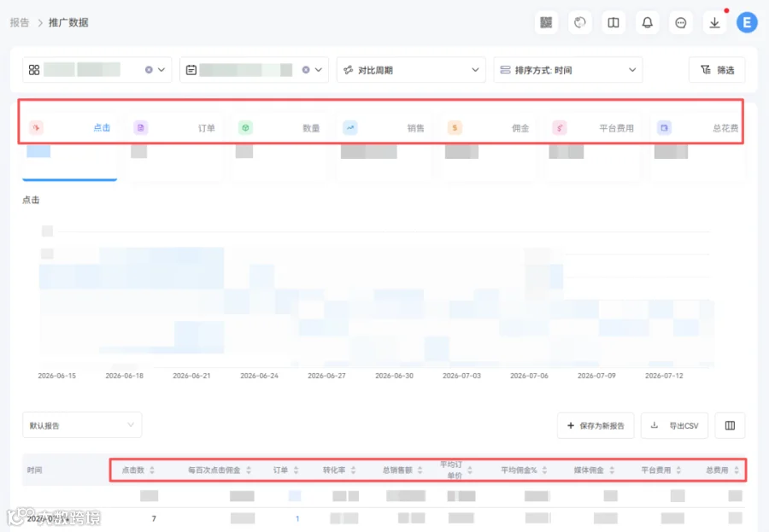Open the column settings icon button
Screen dimensions: 769x532
tap(730, 425)
